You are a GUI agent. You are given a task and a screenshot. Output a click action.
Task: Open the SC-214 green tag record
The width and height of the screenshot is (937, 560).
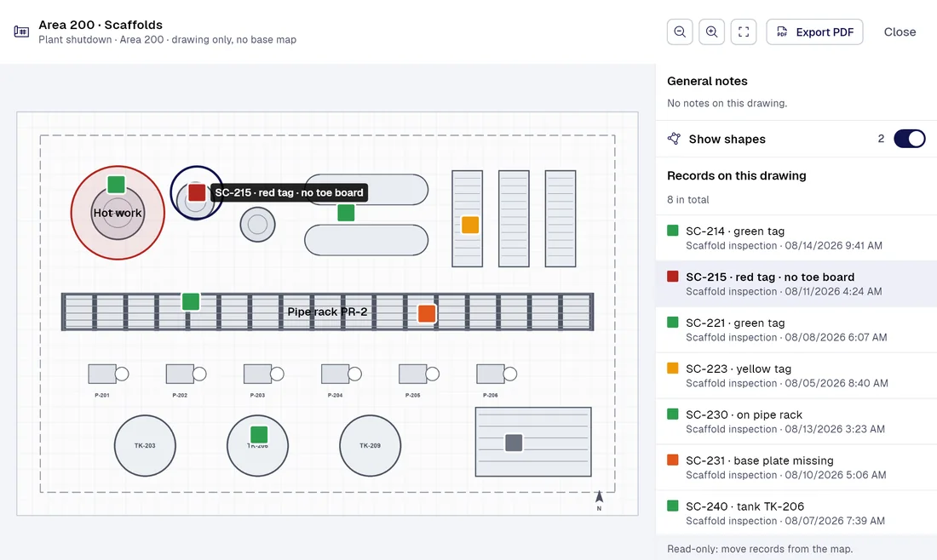click(796, 237)
